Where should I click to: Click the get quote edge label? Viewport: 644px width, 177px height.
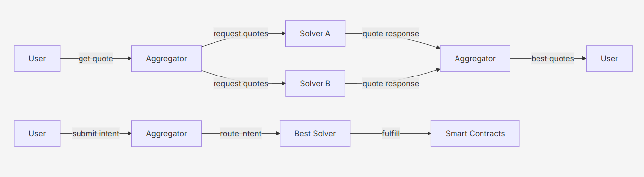point(96,59)
